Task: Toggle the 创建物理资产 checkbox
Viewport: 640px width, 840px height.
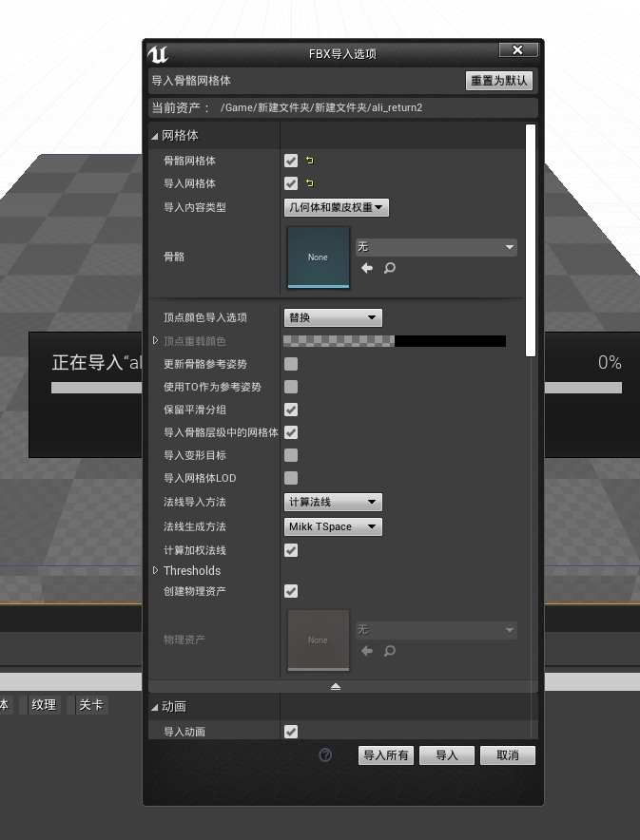Action: pos(291,591)
